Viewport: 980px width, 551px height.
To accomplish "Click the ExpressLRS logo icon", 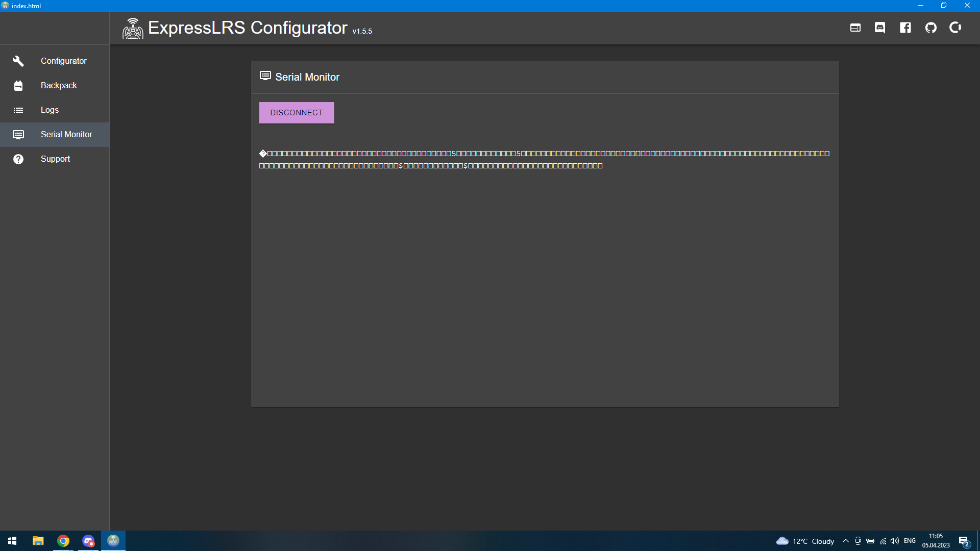I will click(x=133, y=29).
